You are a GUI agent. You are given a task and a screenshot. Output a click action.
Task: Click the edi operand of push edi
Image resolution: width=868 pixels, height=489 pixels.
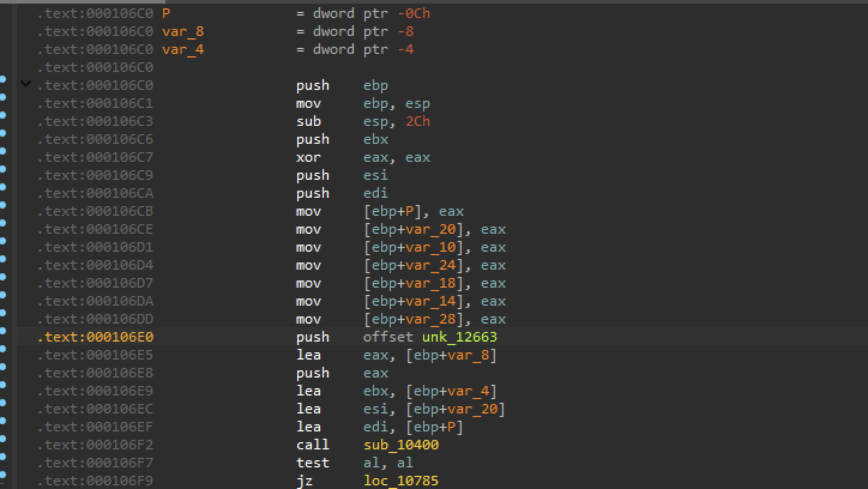[x=376, y=193]
